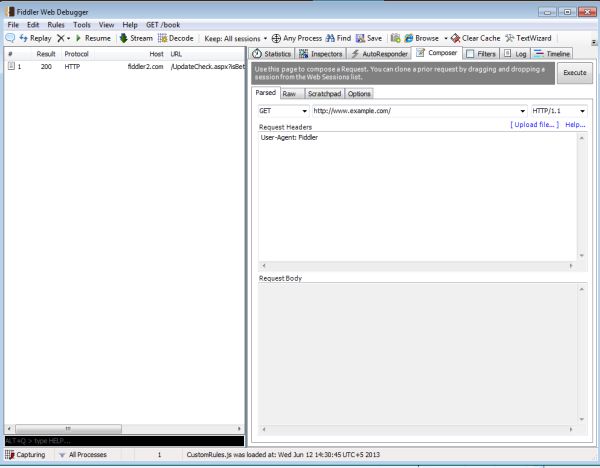
Task: Open the Remove sessions dropdown arrow
Action: pyautogui.click(x=68, y=39)
